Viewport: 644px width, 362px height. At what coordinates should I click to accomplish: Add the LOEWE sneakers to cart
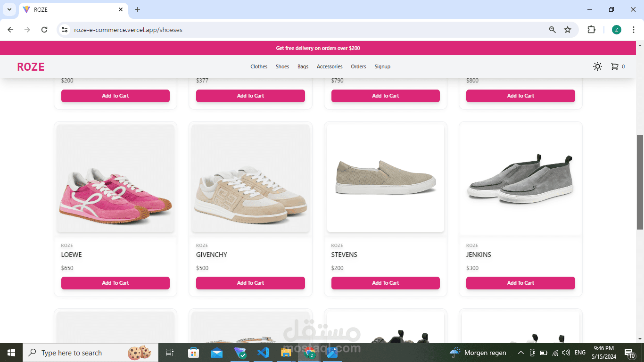coord(116,283)
